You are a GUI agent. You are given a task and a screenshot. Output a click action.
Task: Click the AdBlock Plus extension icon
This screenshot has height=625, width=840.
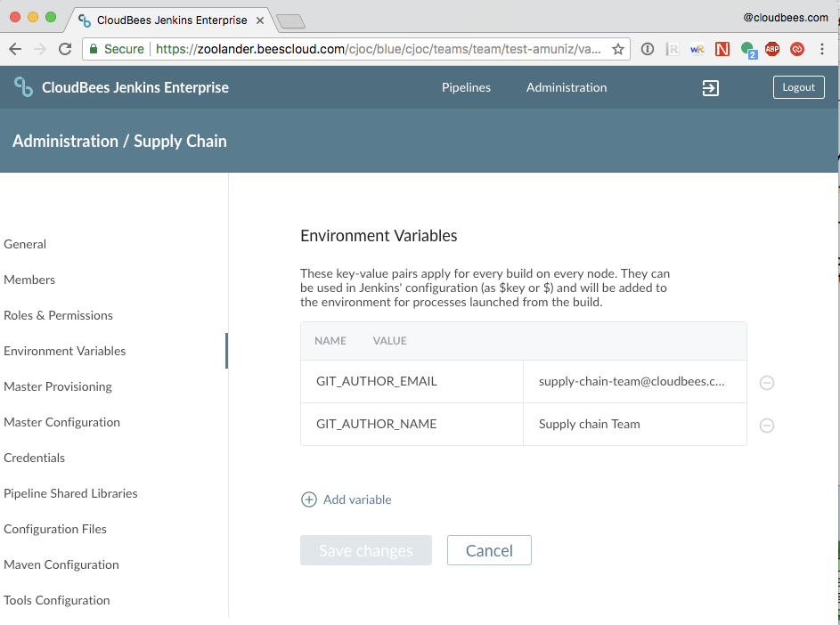click(772, 49)
